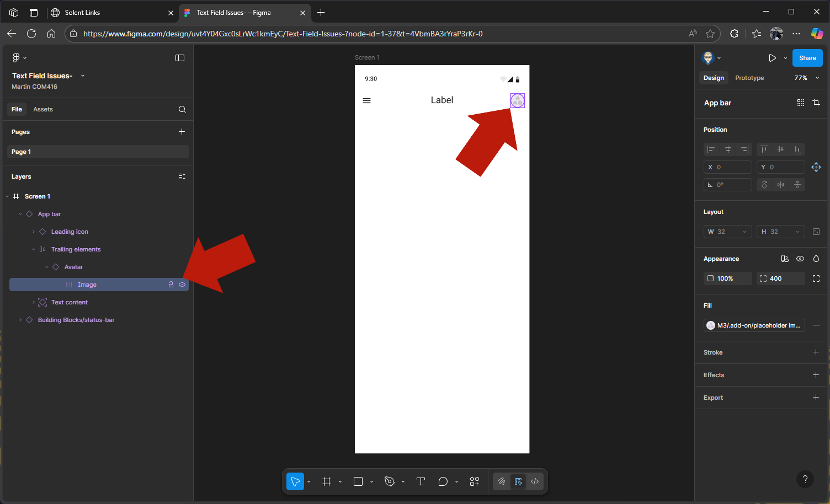The image size is (830, 504).
Task: Collapse the App bar layer chevron
Action: pyautogui.click(x=20, y=214)
